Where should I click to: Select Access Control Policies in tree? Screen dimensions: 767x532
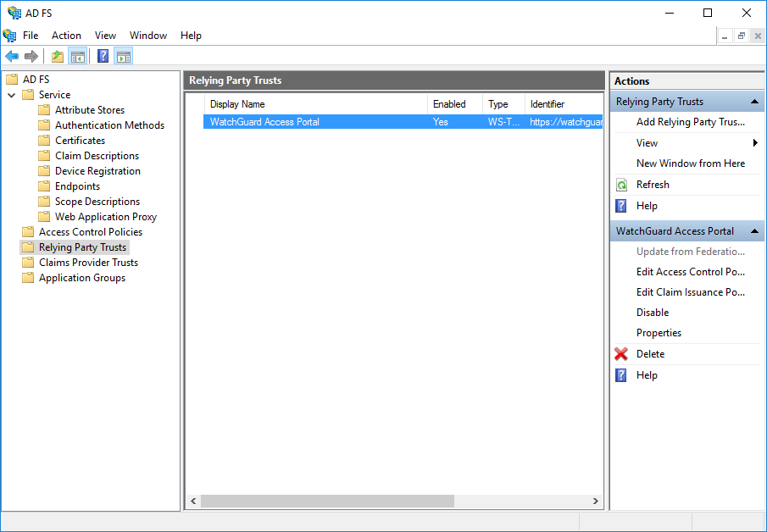[x=91, y=232]
